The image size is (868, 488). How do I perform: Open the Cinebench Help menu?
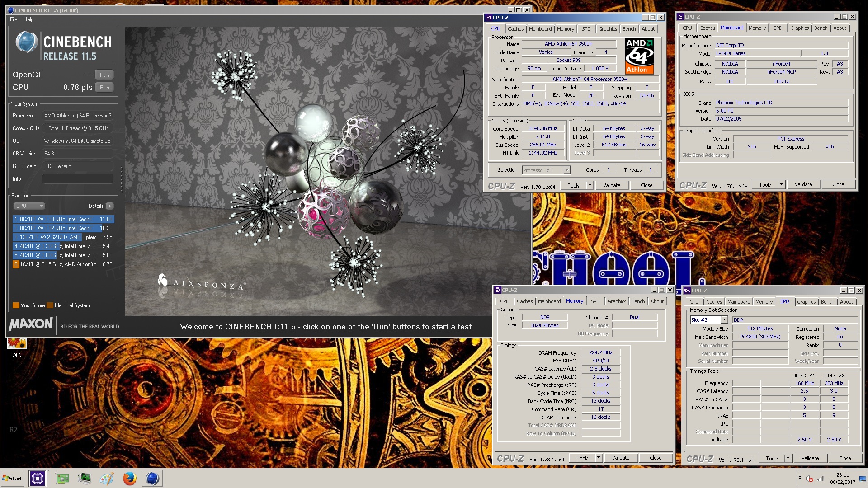(28, 19)
